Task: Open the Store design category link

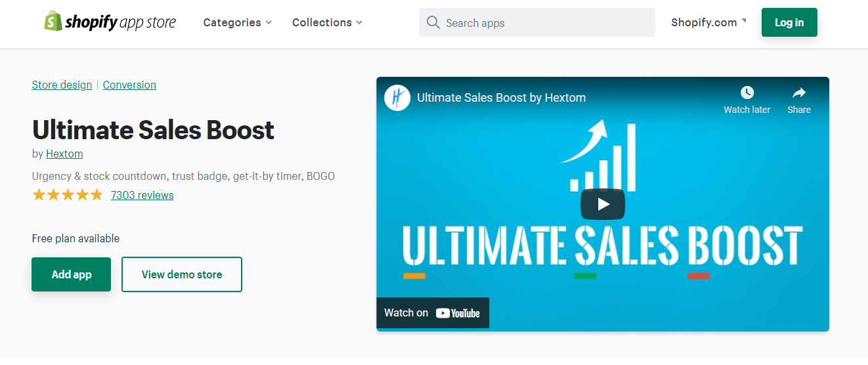Action: [x=62, y=85]
